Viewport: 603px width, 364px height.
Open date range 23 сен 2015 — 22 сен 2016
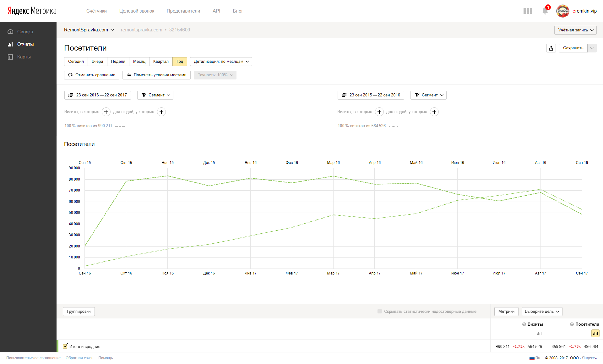tap(371, 95)
